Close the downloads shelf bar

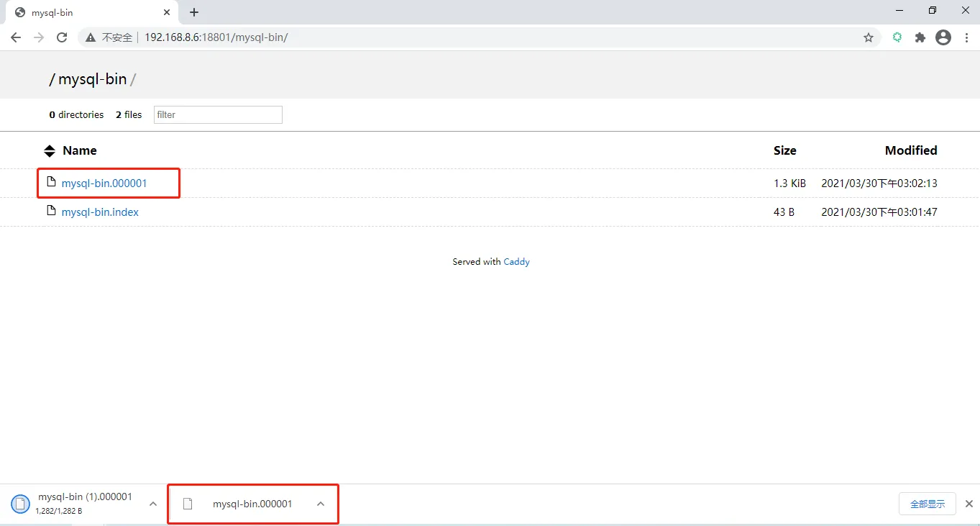coord(969,504)
